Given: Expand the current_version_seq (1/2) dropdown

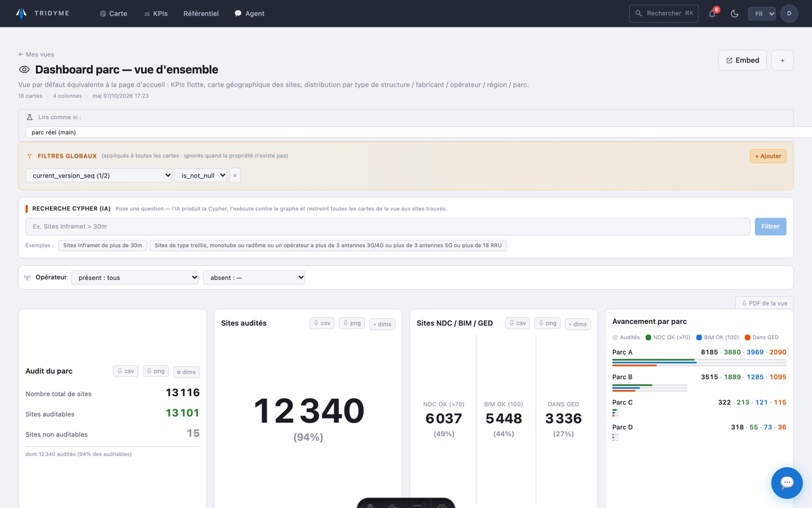Looking at the screenshot, I should tap(99, 175).
